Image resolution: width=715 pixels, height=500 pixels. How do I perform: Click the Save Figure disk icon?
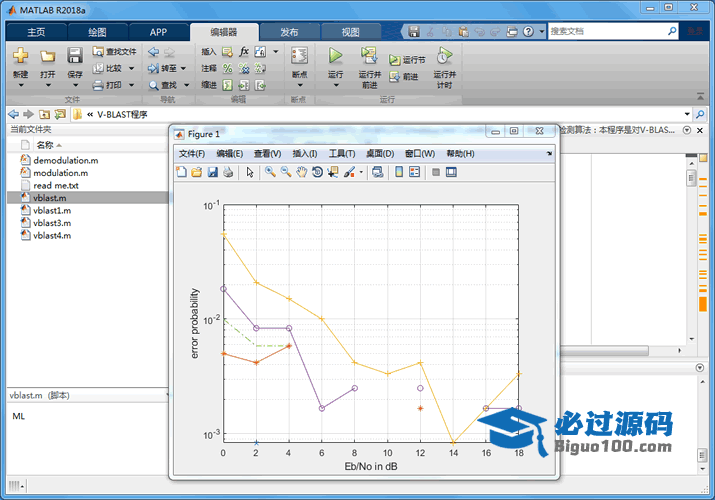212,172
